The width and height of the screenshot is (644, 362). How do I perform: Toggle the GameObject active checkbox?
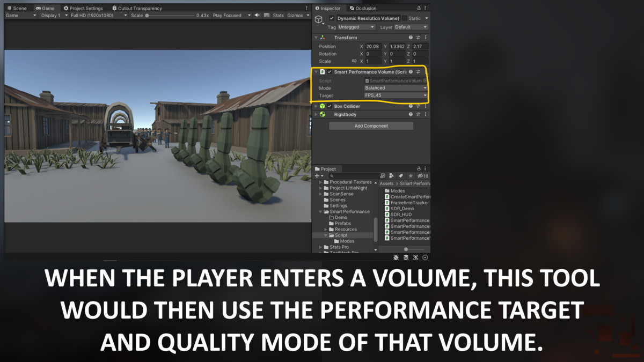[x=332, y=18]
